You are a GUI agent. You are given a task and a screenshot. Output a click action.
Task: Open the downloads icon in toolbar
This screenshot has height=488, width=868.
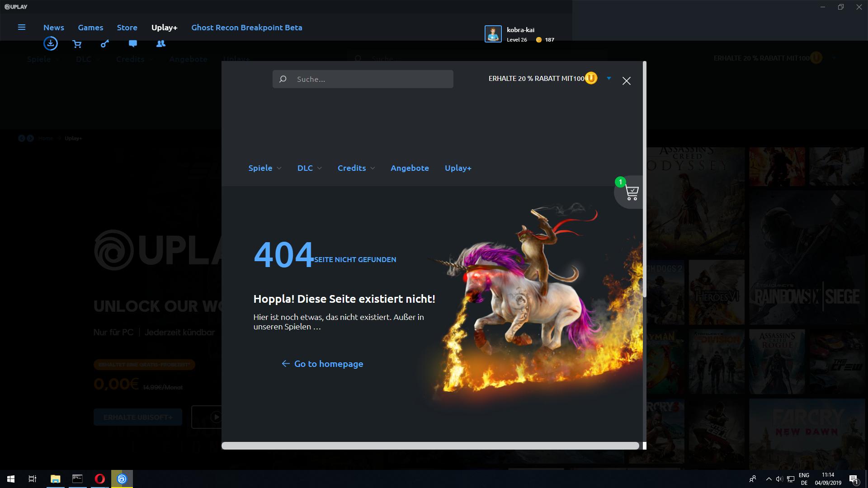(x=51, y=43)
